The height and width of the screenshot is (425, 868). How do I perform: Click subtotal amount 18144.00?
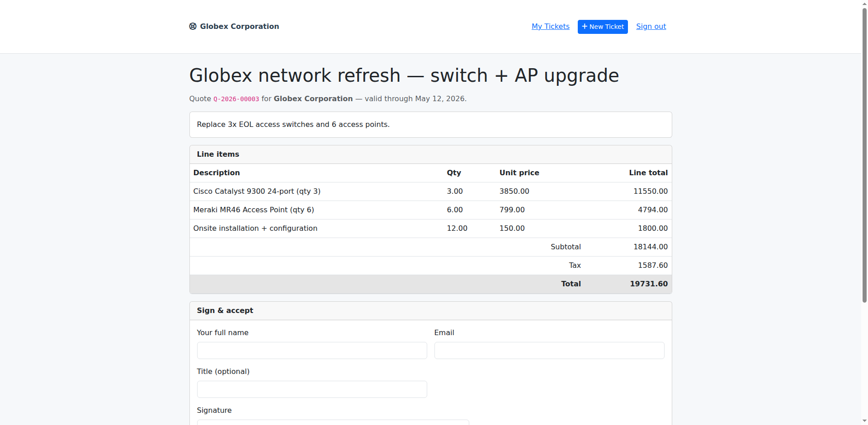coord(651,247)
